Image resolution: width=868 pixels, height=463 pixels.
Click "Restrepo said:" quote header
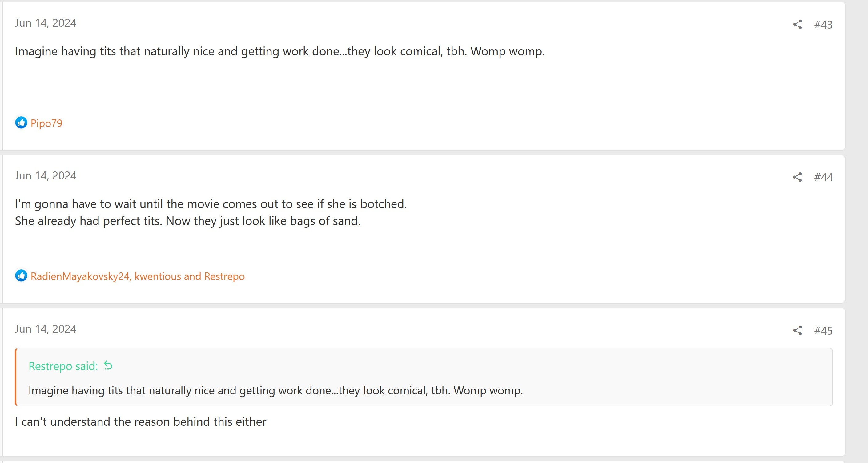[63, 366]
